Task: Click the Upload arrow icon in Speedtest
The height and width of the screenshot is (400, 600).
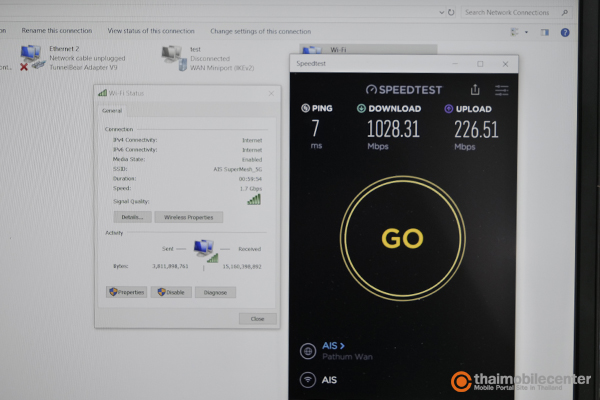Action: point(448,109)
